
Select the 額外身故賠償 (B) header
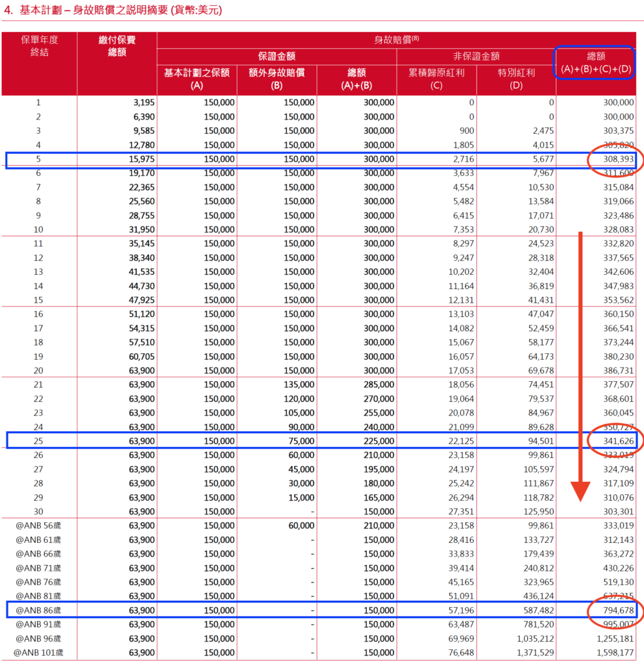click(x=277, y=79)
